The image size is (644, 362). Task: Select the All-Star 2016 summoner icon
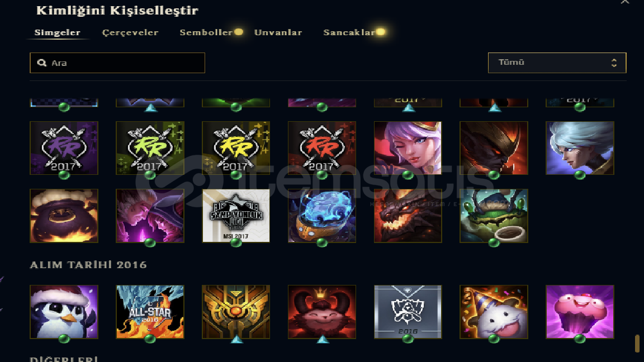[x=150, y=312]
